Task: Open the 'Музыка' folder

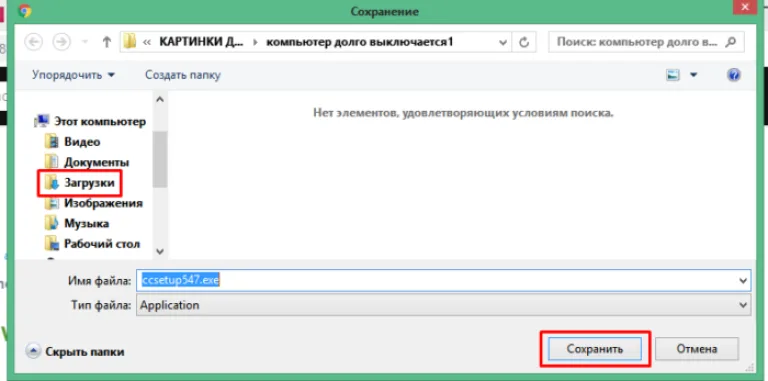Action: pyautogui.click(x=77, y=223)
